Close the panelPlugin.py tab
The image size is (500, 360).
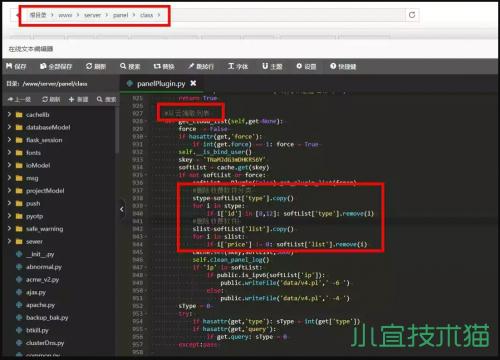[193, 83]
